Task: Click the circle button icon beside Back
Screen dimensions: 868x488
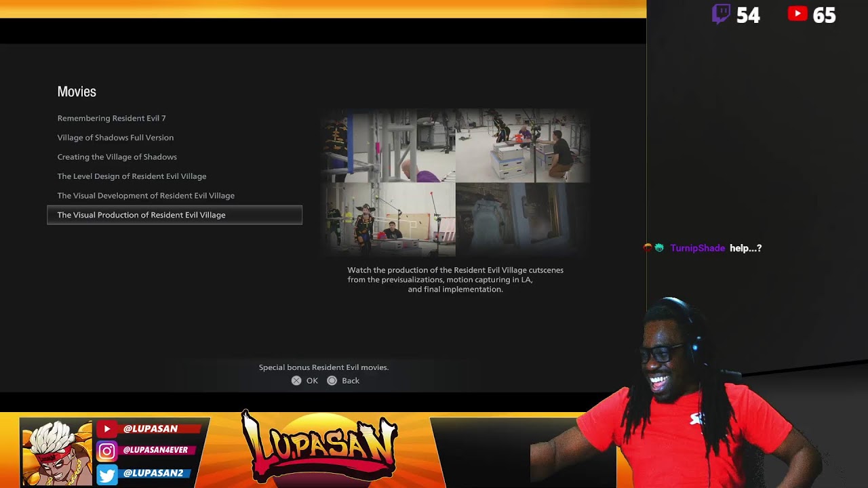Action: pos(332,381)
